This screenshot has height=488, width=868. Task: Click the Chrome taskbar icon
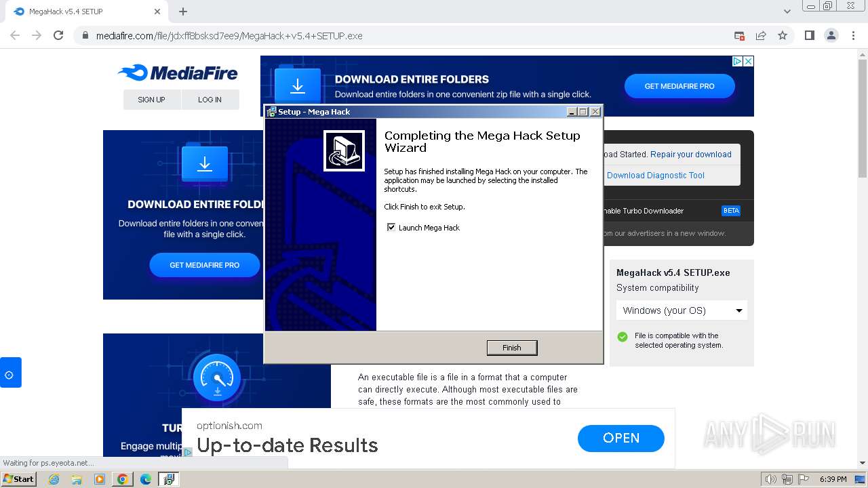pyautogui.click(x=123, y=479)
